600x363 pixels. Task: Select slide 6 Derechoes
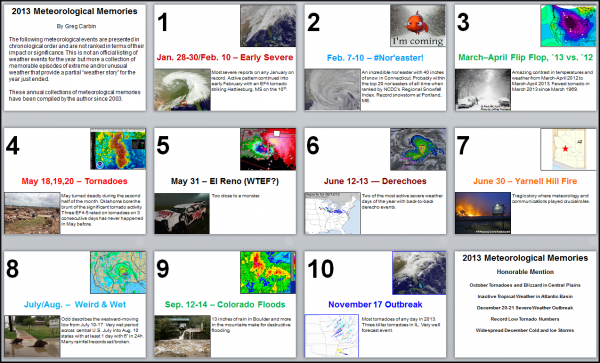(x=375, y=181)
